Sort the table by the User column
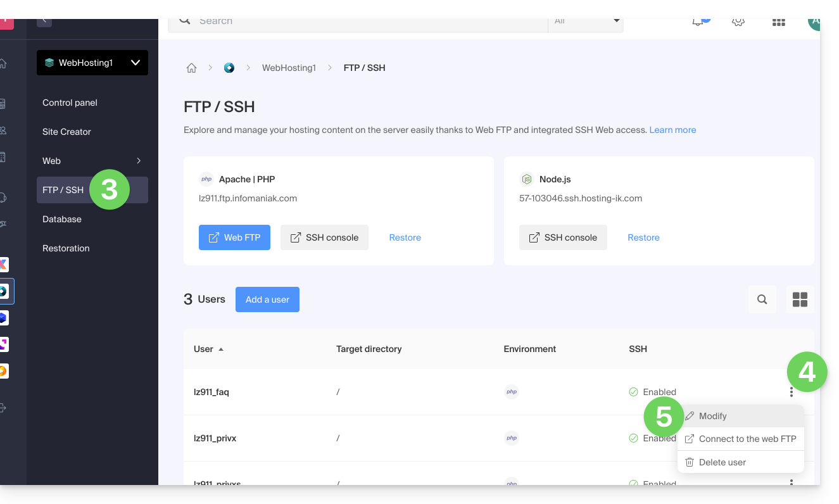This screenshot has height=504, width=839. [208, 349]
